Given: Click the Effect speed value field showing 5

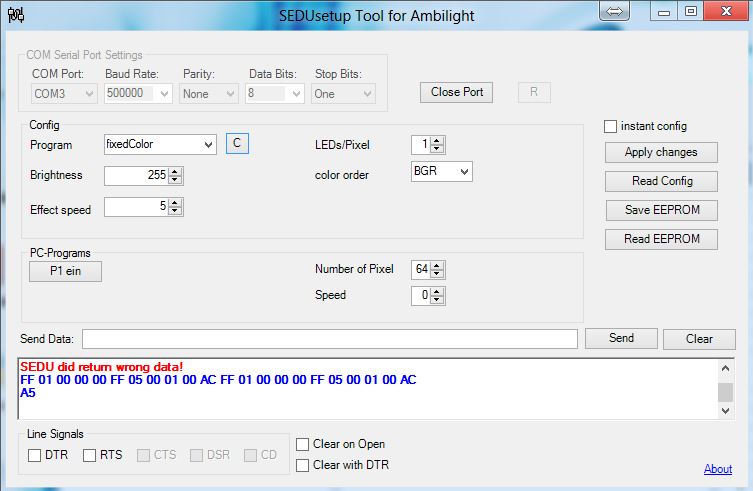Looking at the screenshot, I should point(137,207).
